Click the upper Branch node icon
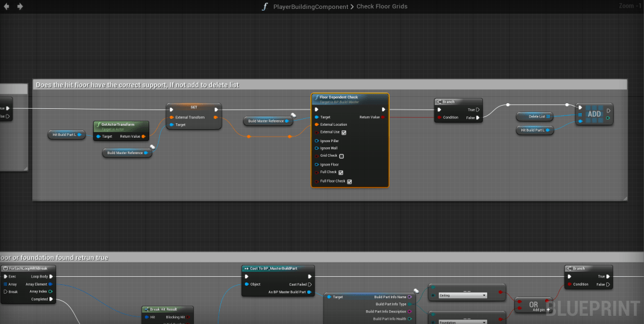Image resolution: width=644 pixels, height=324 pixels. (439, 101)
